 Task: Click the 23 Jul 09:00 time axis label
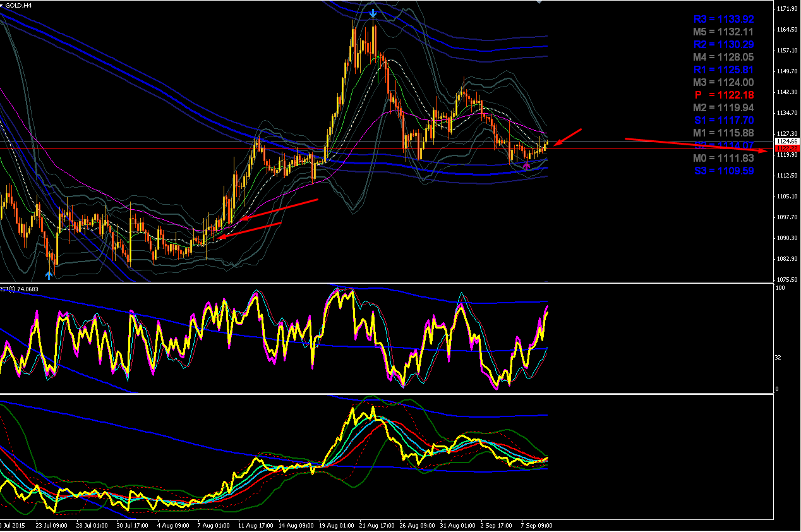coord(51,525)
